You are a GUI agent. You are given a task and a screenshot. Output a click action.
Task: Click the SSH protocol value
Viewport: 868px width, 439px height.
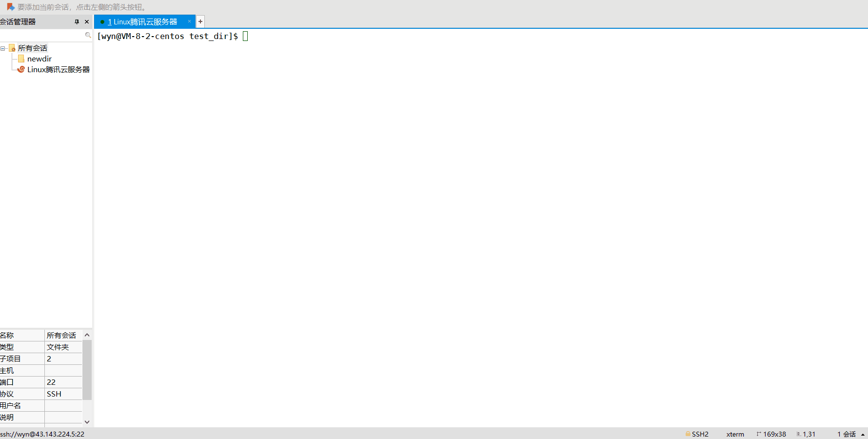click(x=54, y=394)
